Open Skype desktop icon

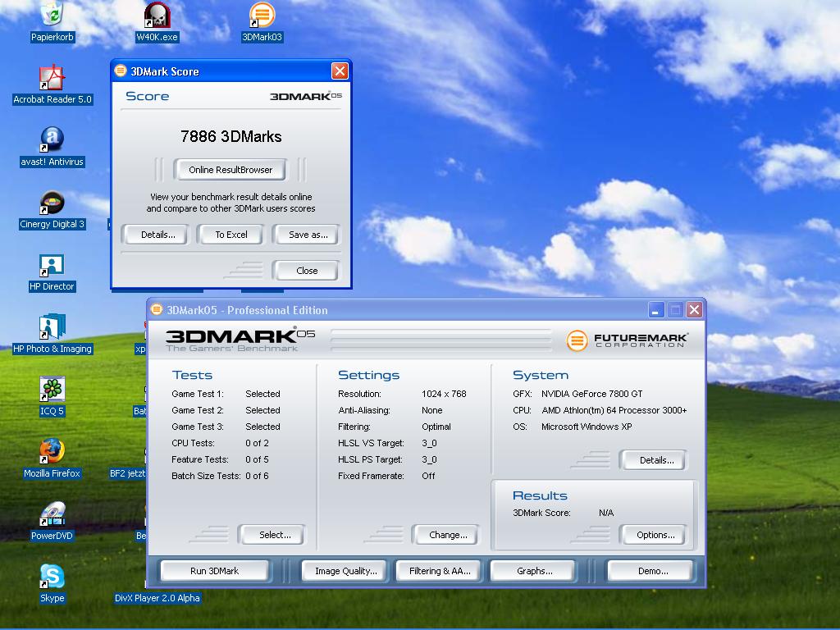[52, 577]
